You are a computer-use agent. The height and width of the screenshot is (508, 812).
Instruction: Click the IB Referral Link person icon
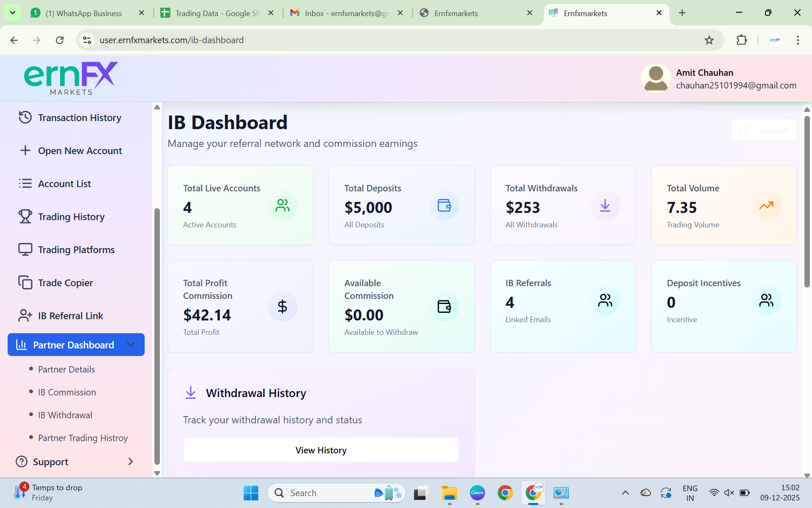coord(25,315)
